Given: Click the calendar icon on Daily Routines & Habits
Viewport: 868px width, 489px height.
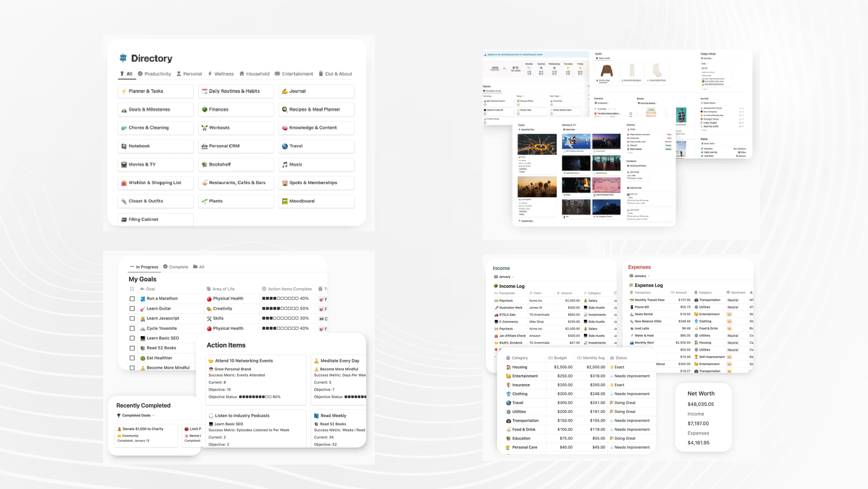Looking at the screenshot, I should 204,91.
